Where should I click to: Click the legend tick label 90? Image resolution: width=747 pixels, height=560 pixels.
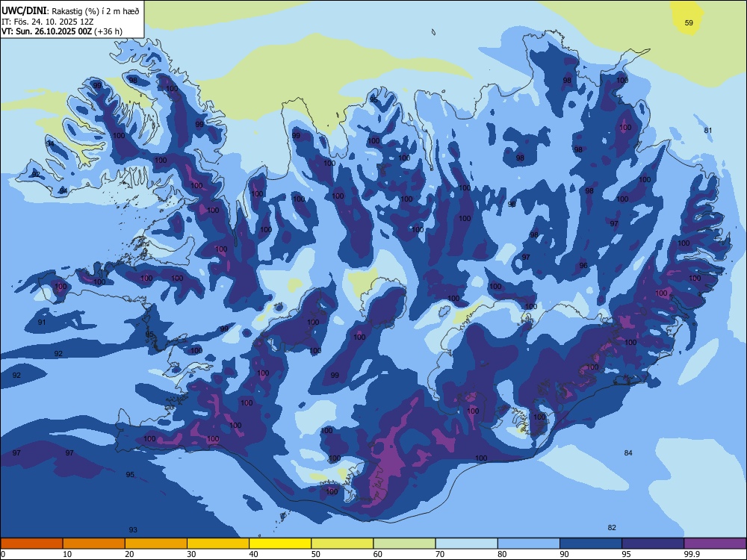click(564, 554)
